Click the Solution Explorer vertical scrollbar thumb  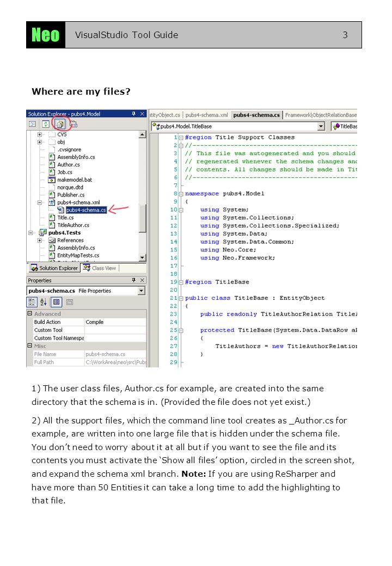tap(143, 218)
